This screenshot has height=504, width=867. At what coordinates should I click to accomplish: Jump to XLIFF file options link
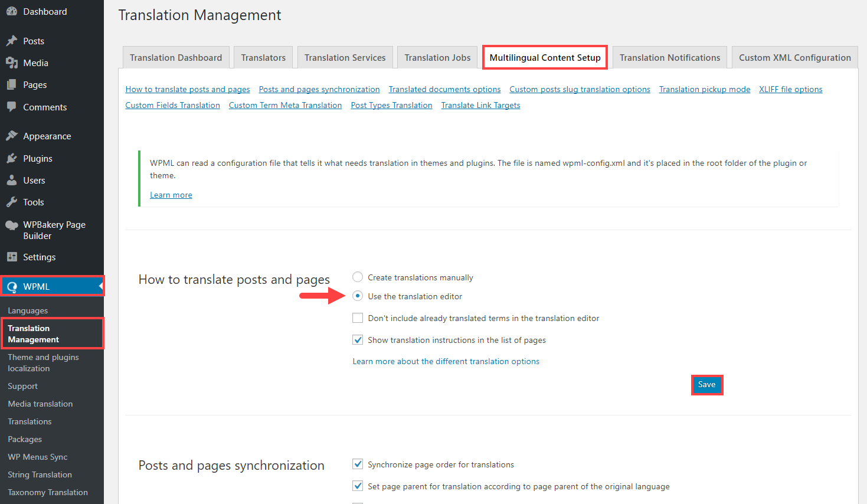click(791, 89)
